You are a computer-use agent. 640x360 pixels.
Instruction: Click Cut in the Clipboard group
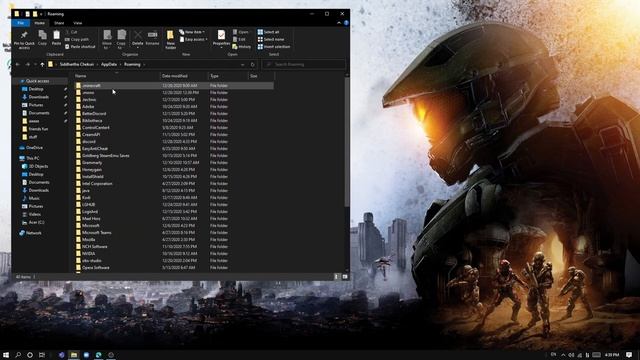click(x=71, y=32)
